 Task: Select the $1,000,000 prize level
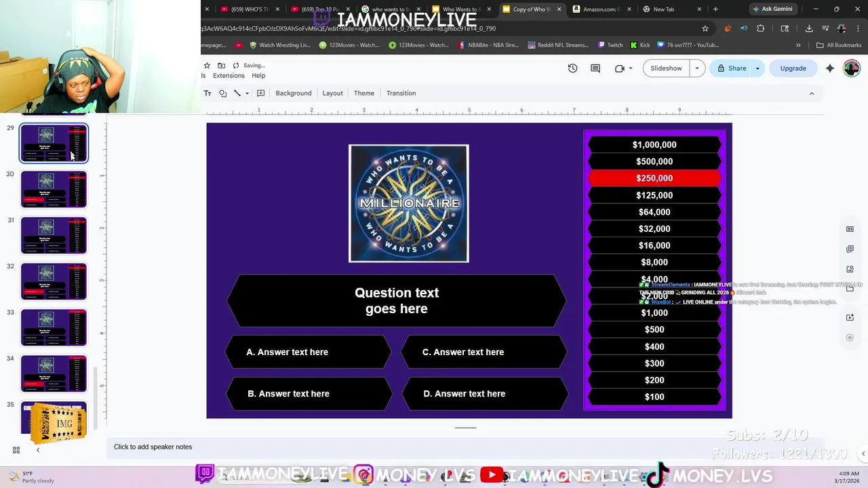pos(654,144)
